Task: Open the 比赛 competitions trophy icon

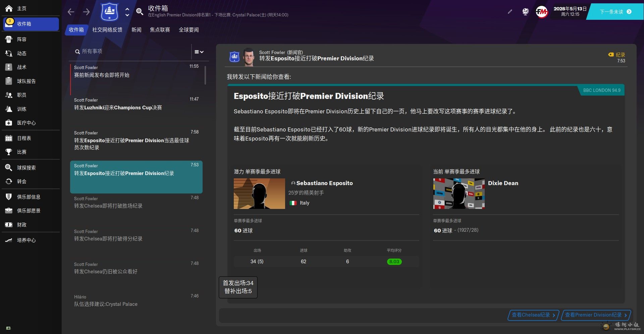Action: 9,152
